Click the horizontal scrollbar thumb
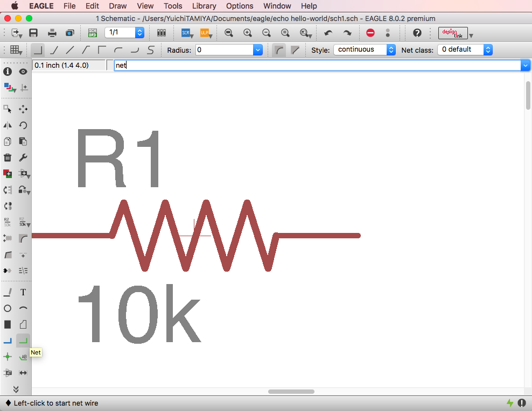 click(291, 391)
